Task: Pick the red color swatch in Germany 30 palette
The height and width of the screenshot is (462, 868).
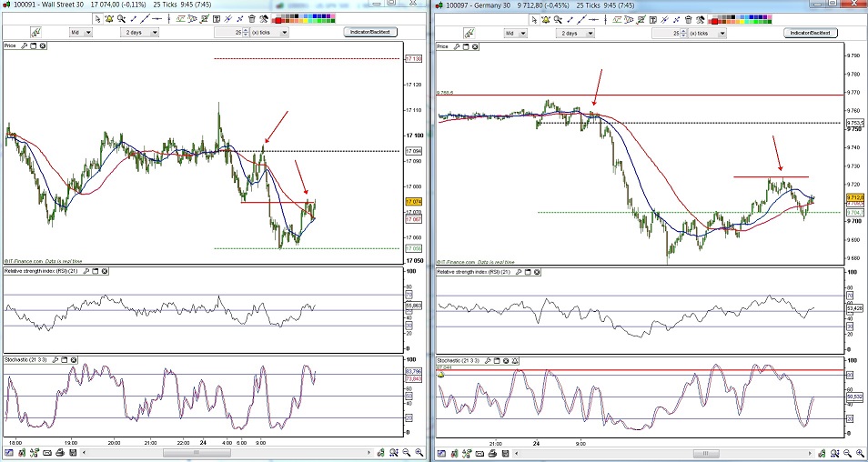Action: pyautogui.click(x=714, y=22)
